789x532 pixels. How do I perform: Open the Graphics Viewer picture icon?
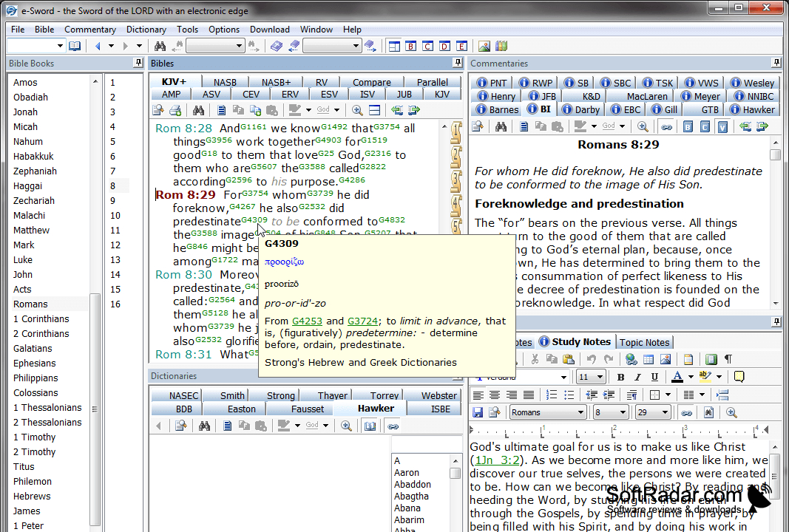click(484, 47)
